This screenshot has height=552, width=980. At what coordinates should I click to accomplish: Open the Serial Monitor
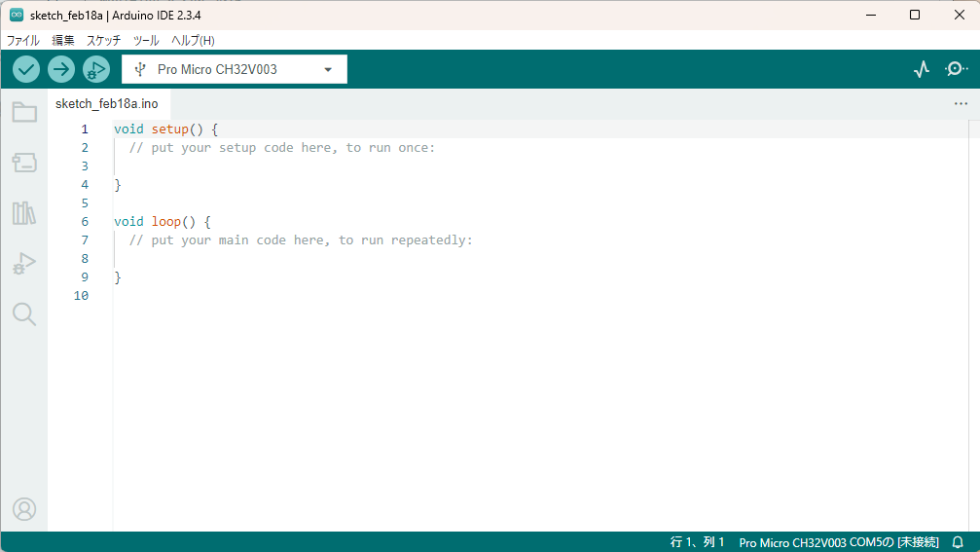pos(957,69)
